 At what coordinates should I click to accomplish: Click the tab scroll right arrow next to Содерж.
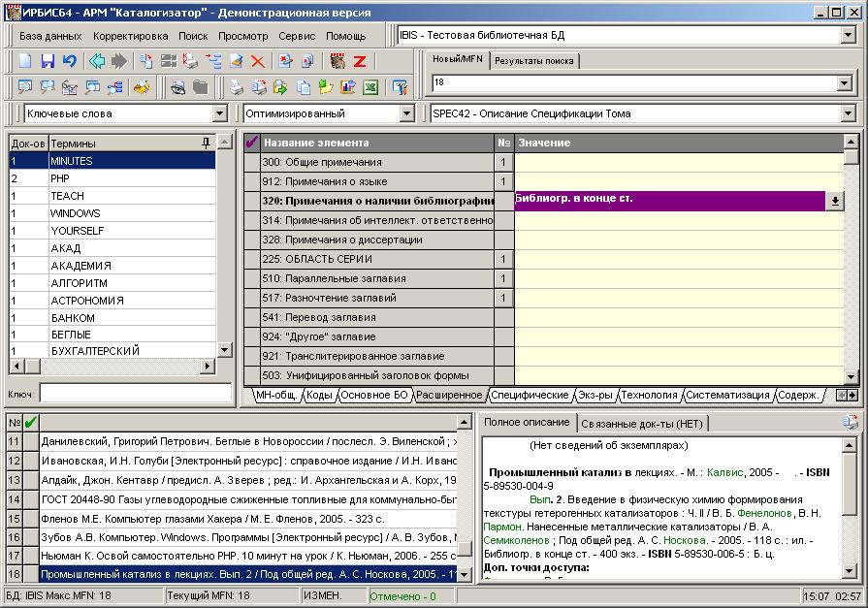click(852, 395)
